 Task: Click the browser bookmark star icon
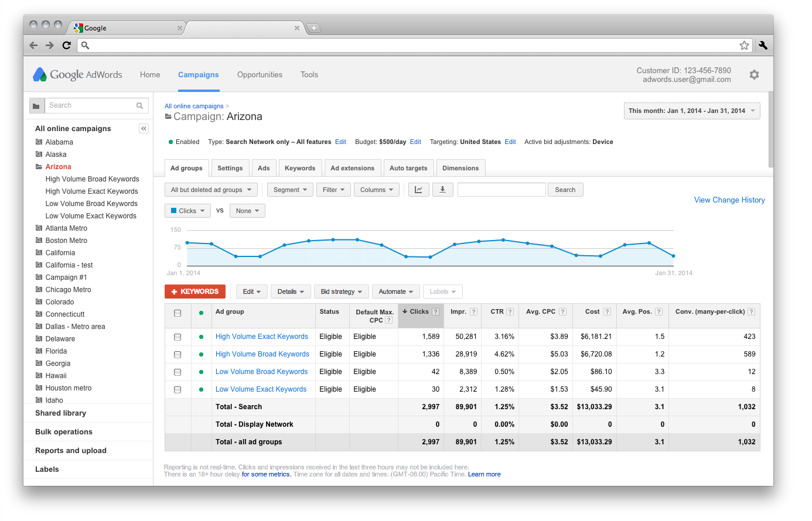point(744,45)
